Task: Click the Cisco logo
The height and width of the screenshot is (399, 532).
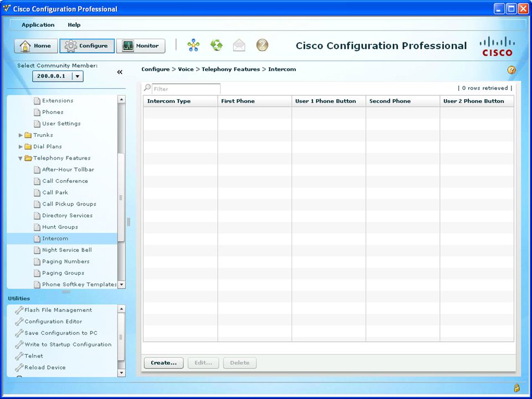Action: [x=497, y=46]
